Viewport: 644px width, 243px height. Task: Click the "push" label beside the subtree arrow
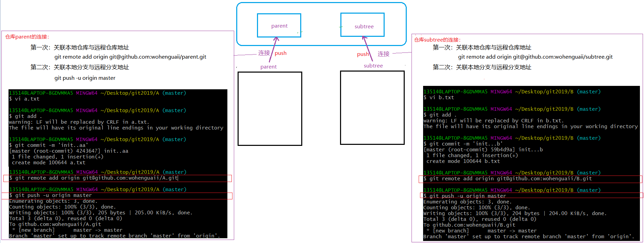363,54
